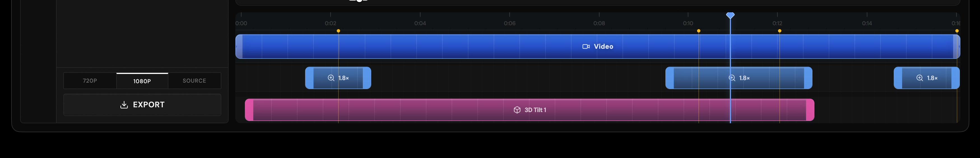Image resolution: width=980 pixels, height=158 pixels.
Task: Click the magnifier icon on middle zoom clip
Action: 732,78
